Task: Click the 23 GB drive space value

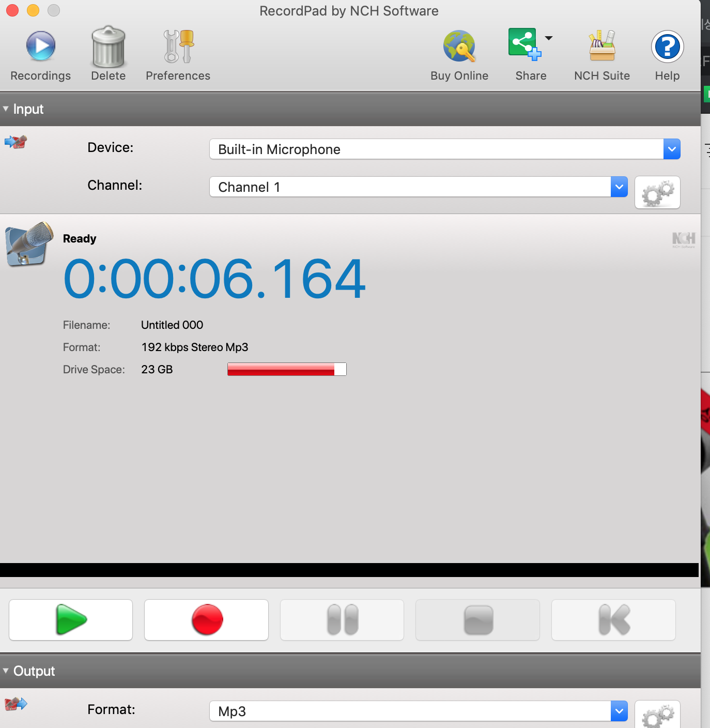Action: coord(157,369)
